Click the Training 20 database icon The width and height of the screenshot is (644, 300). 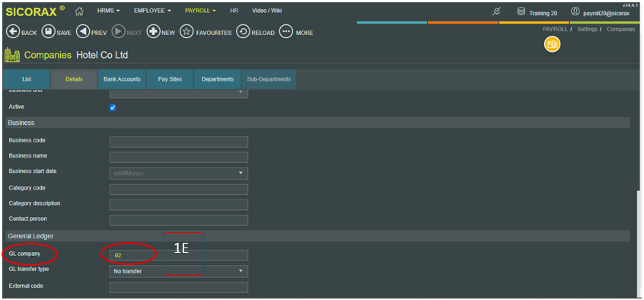521,11
